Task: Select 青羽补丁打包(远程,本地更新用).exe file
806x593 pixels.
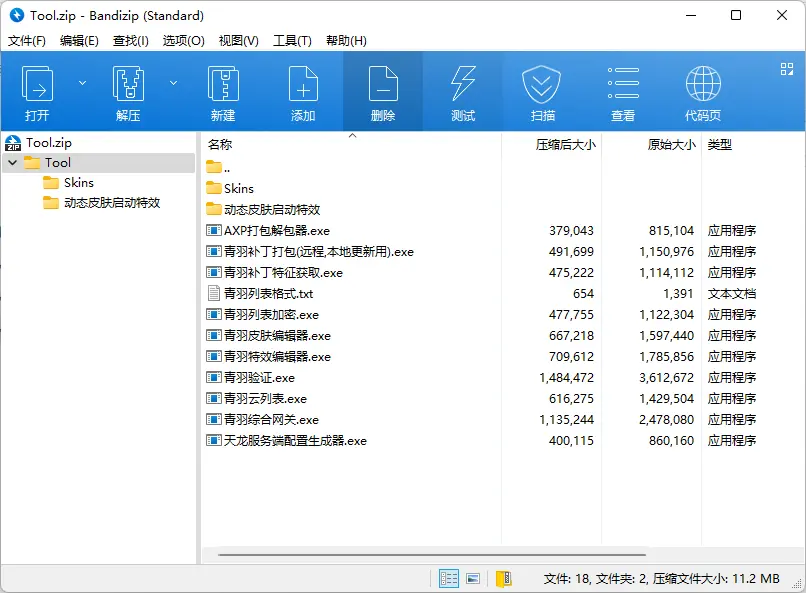Action: (310, 252)
